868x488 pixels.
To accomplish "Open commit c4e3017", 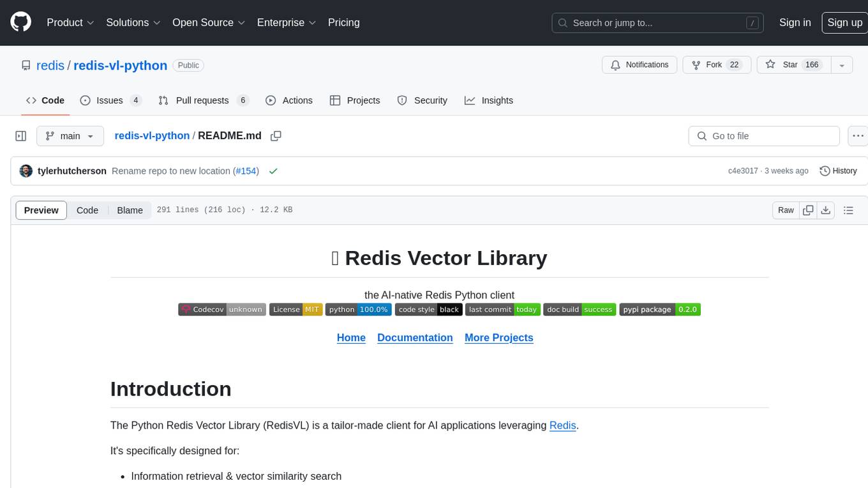I will click(x=743, y=171).
